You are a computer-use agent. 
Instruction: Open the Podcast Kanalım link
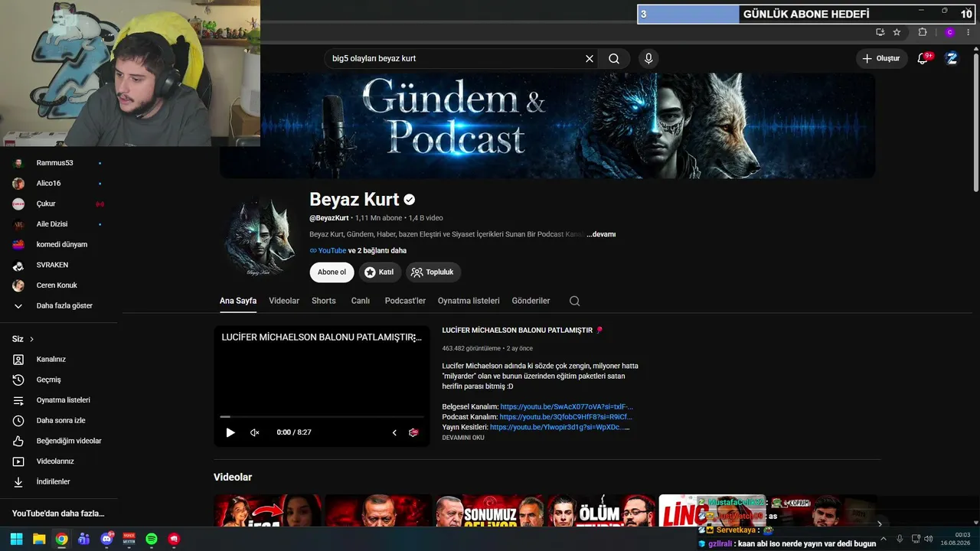[566, 417]
